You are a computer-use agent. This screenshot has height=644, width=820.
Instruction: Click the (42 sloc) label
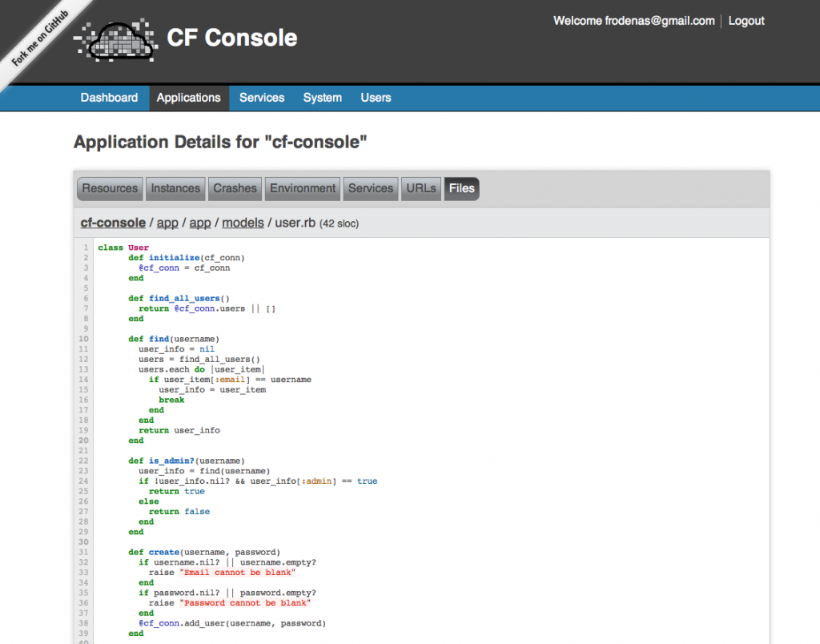pyautogui.click(x=339, y=224)
